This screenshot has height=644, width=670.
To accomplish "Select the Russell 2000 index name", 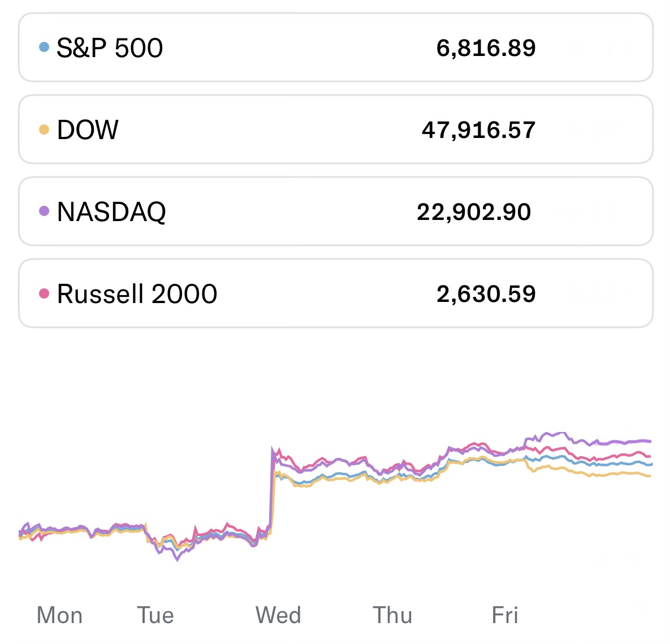I will [137, 294].
